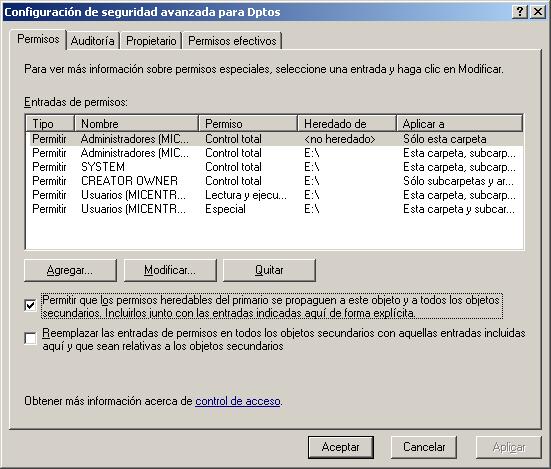Click the Cancelar button
The image size is (551, 469).
[x=424, y=447]
